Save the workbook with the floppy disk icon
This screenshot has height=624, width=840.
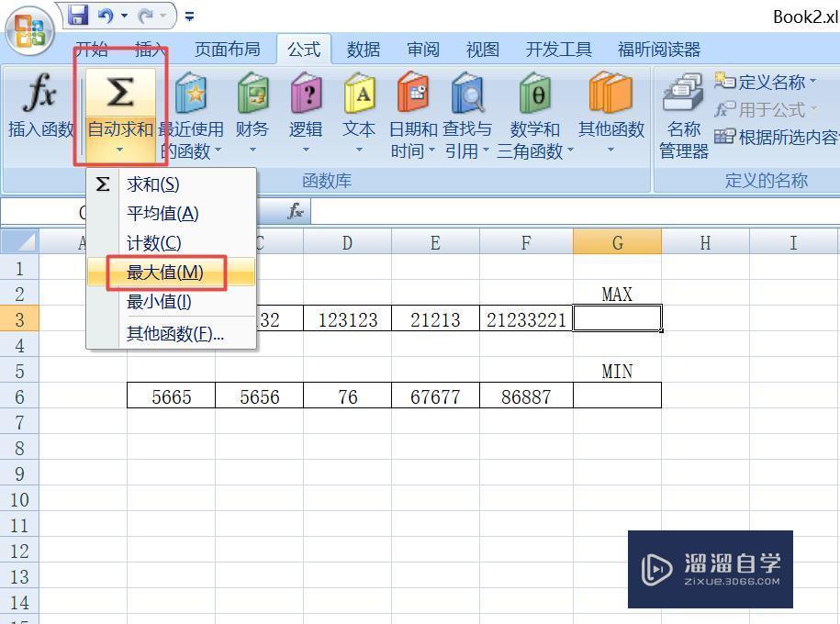(78, 15)
